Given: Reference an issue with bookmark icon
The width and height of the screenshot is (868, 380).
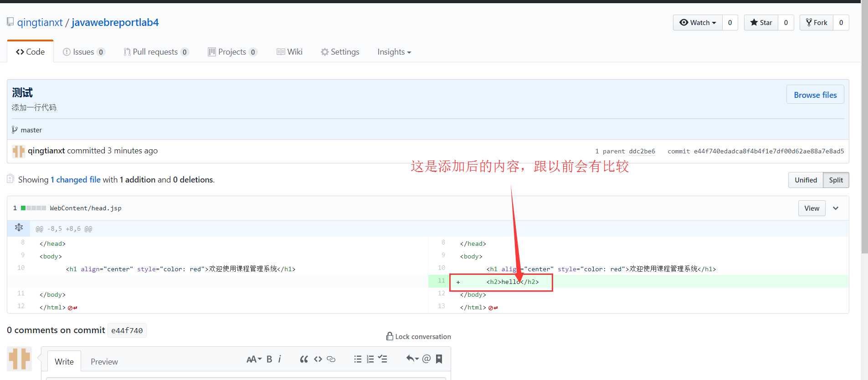Looking at the screenshot, I should 439,359.
